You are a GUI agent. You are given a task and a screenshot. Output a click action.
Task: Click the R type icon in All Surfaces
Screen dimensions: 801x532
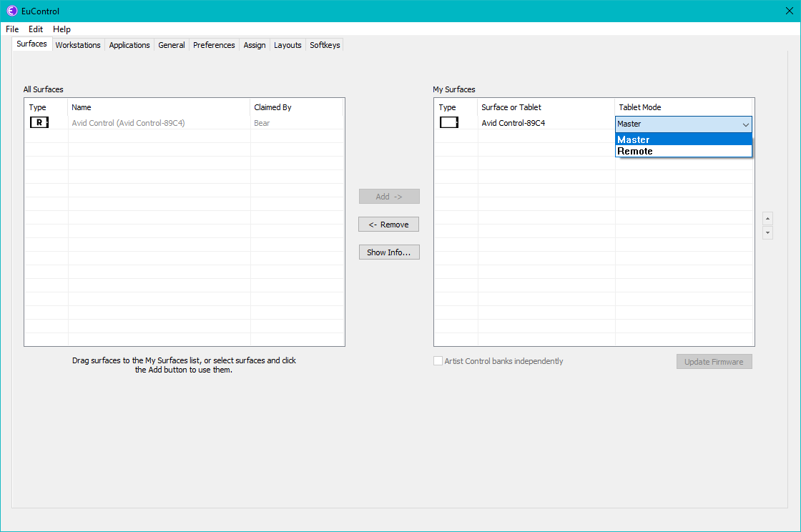click(39, 122)
